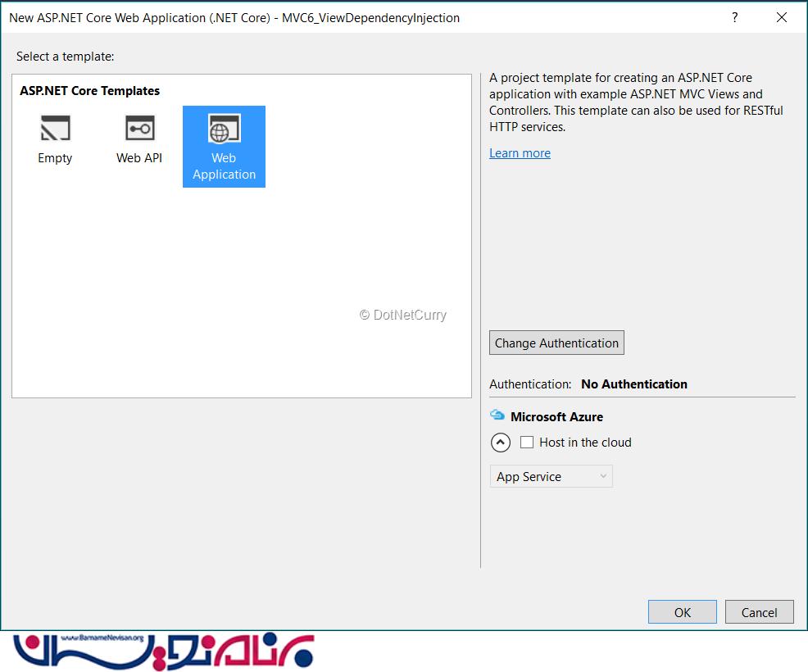
Task: Click the ASP.NET Core Templates heading
Action: 89,91
